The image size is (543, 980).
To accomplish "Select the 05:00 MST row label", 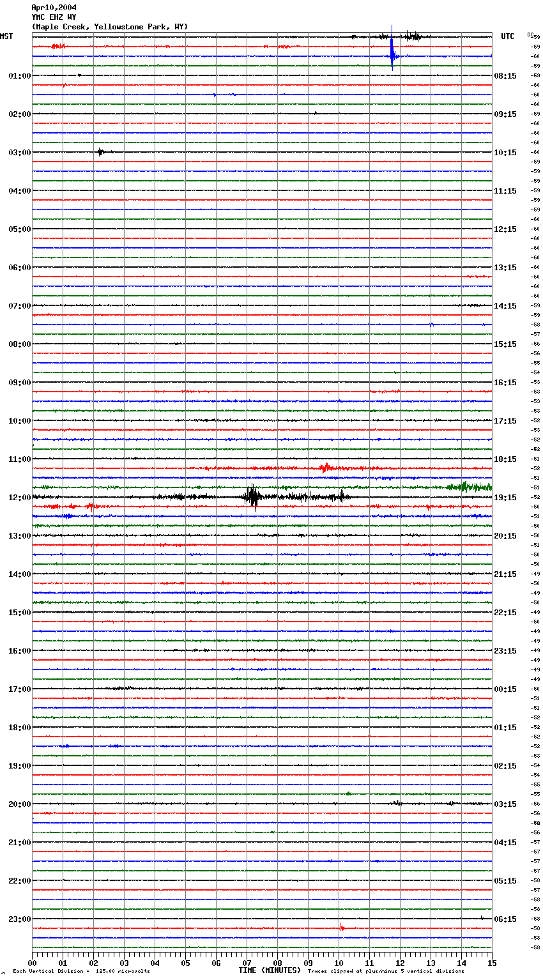I will pyautogui.click(x=19, y=229).
